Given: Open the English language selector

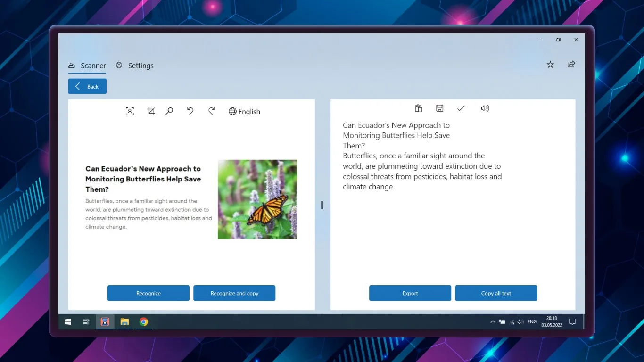Looking at the screenshot, I should pos(244,112).
